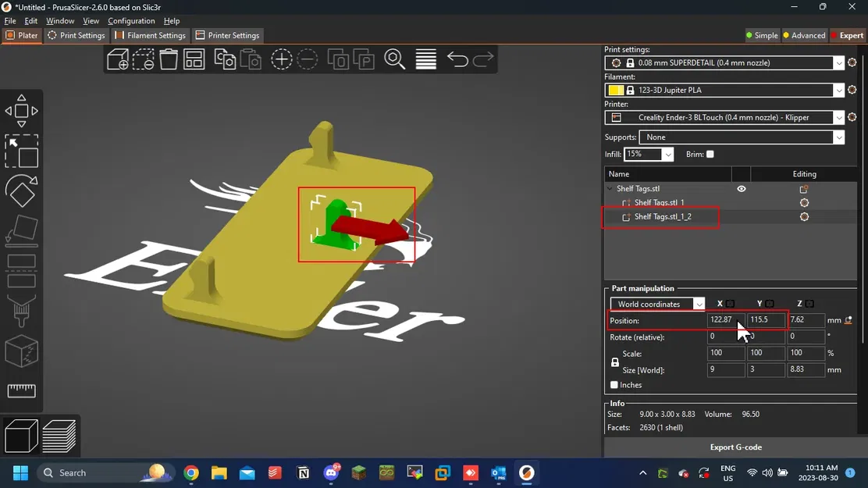Click the Delete all trash icon
The height and width of the screenshot is (488, 868).
(169, 59)
